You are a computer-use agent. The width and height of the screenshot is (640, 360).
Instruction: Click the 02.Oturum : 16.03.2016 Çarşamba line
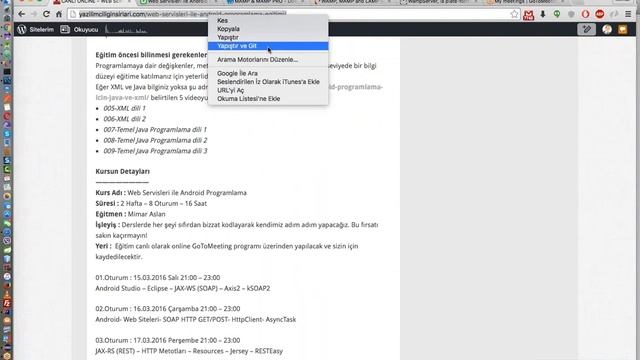(168, 309)
